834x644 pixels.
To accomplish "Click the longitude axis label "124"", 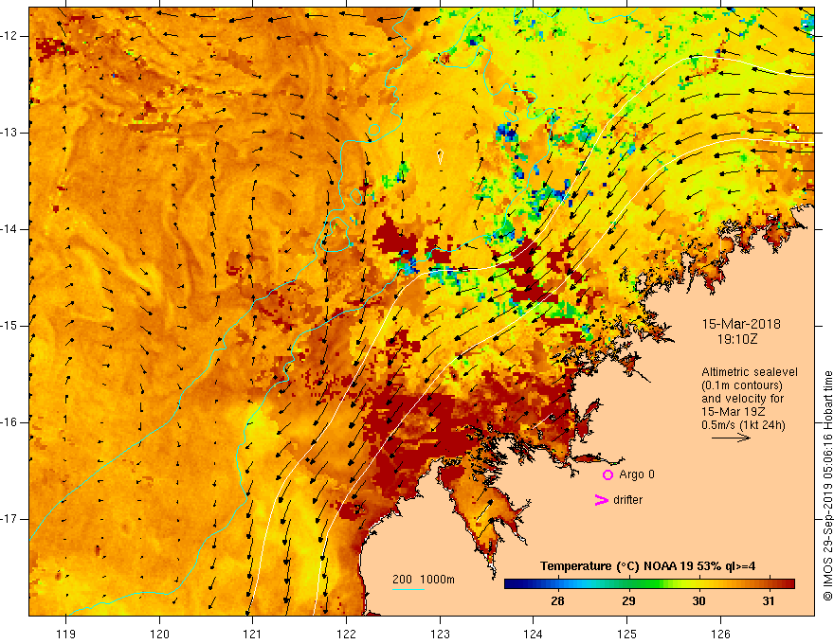I will [534, 634].
